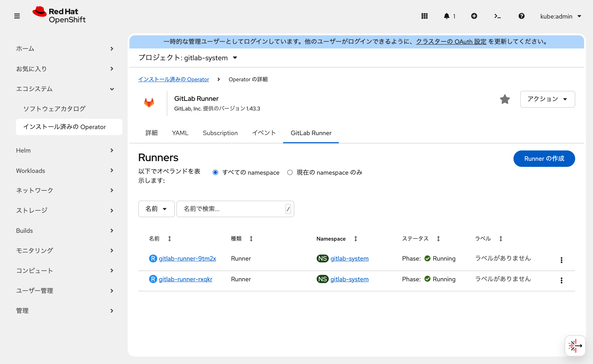Toggle the sidebar hamburger menu
The image size is (593, 364).
point(17,16)
